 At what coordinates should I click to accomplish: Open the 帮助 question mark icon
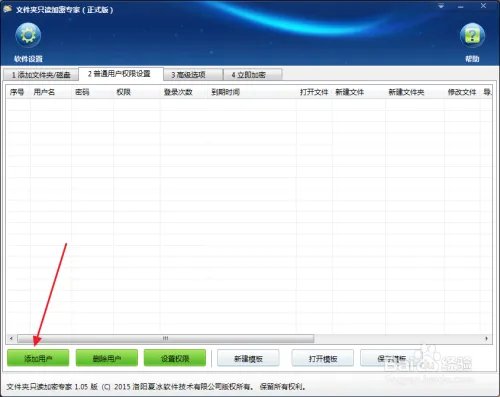point(472,35)
